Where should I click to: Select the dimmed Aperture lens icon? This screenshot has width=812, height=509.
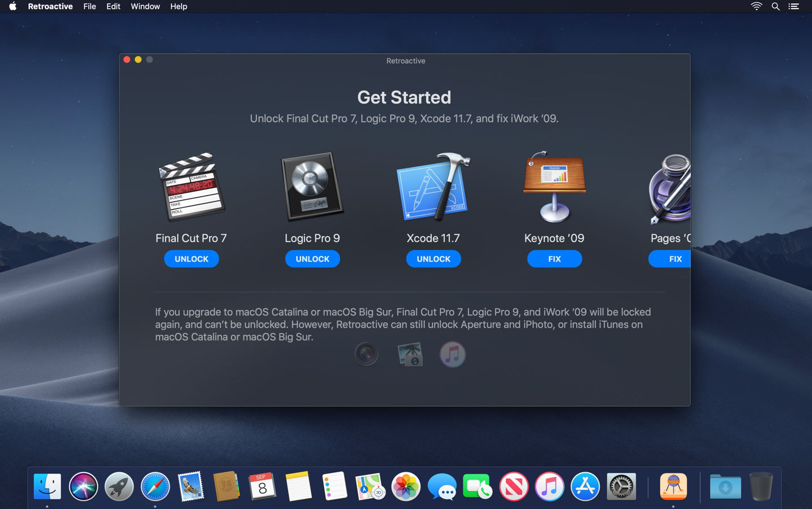point(367,354)
